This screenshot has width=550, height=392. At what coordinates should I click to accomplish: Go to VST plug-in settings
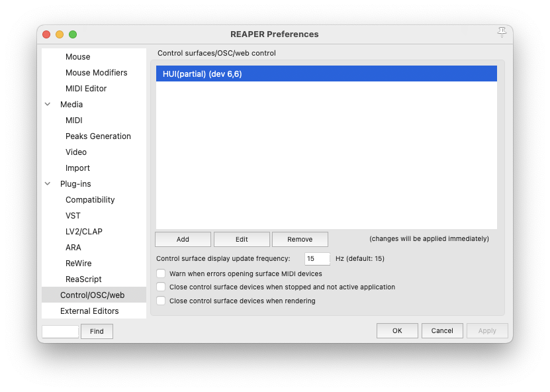[x=73, y=215]
